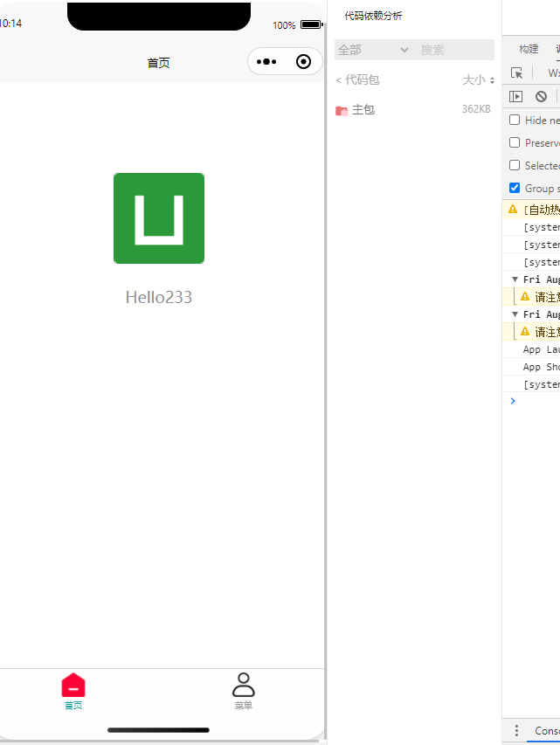Open the 构建 tab
Viewport: 560px width, 745px height.
click(x=529, y=49)
